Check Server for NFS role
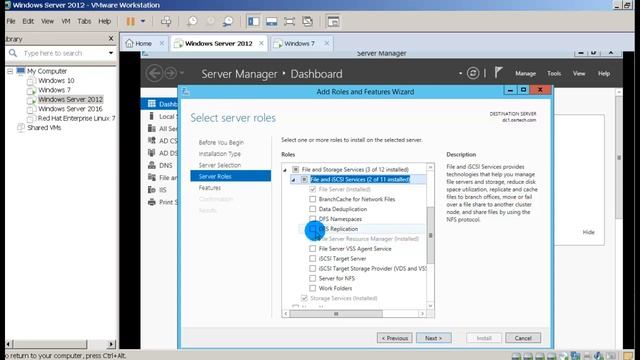Image resolution: width=640 pixels, height=360 pixels. point(313,278)
